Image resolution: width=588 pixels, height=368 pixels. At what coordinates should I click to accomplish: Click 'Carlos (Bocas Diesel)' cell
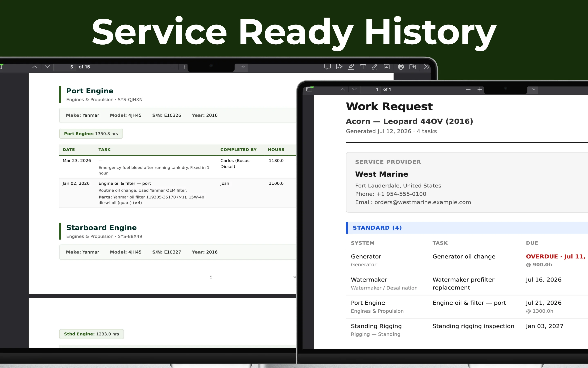pyautogui.click(x=235, y=164)
